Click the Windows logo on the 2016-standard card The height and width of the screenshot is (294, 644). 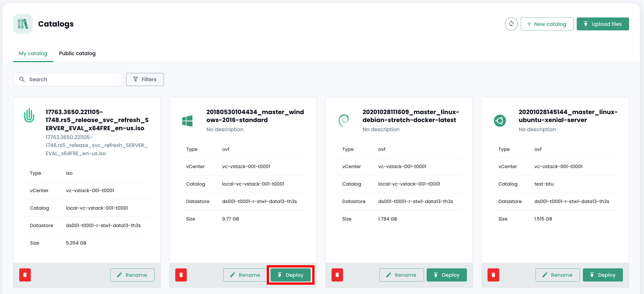point(187,121)
